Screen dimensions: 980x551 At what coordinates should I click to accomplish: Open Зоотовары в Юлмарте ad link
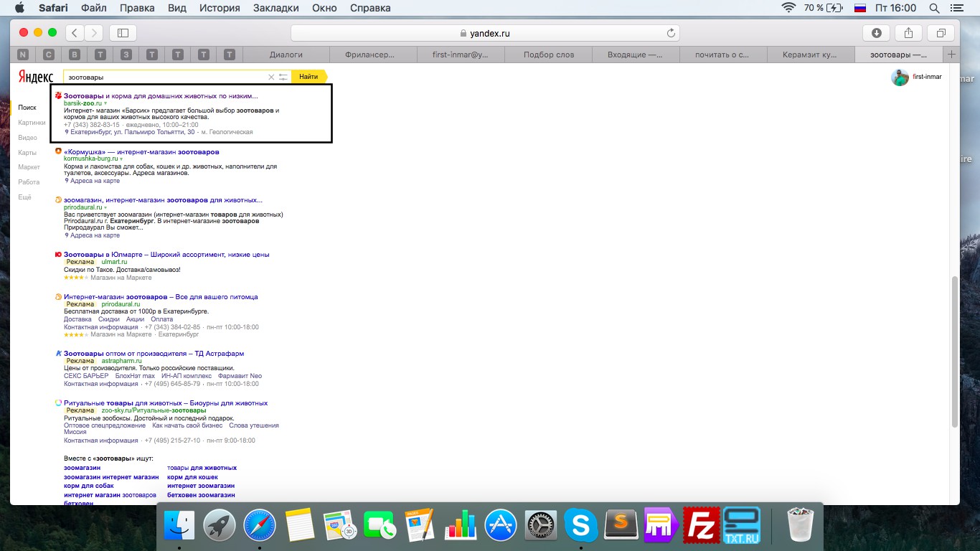tap(166, 255)
